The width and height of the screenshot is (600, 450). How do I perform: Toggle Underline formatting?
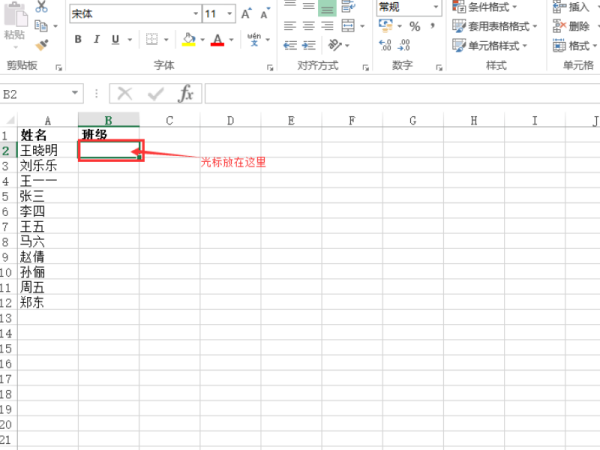coord(115,39)
